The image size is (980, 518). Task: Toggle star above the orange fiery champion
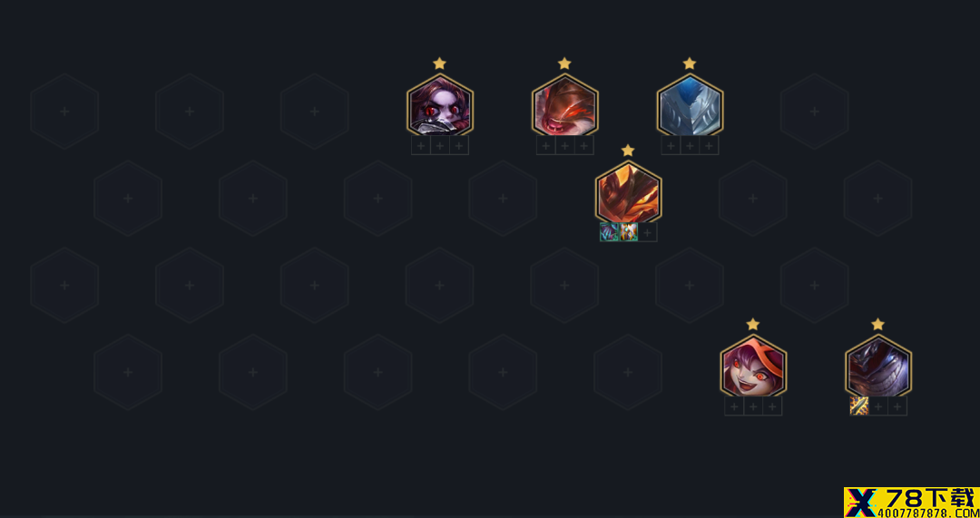[628, 151]
